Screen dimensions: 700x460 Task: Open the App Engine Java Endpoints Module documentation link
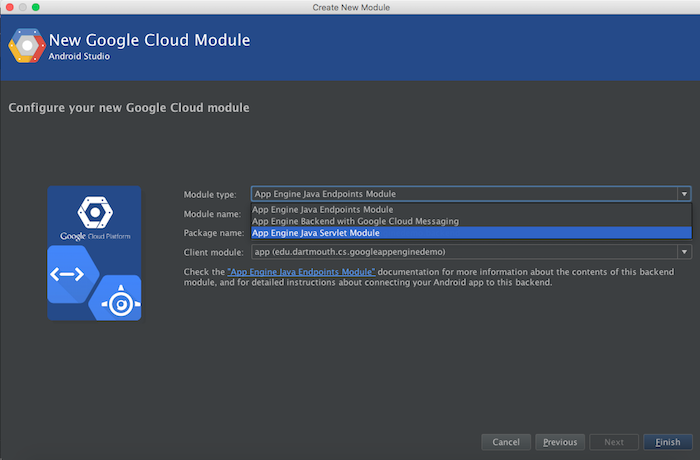301,272
